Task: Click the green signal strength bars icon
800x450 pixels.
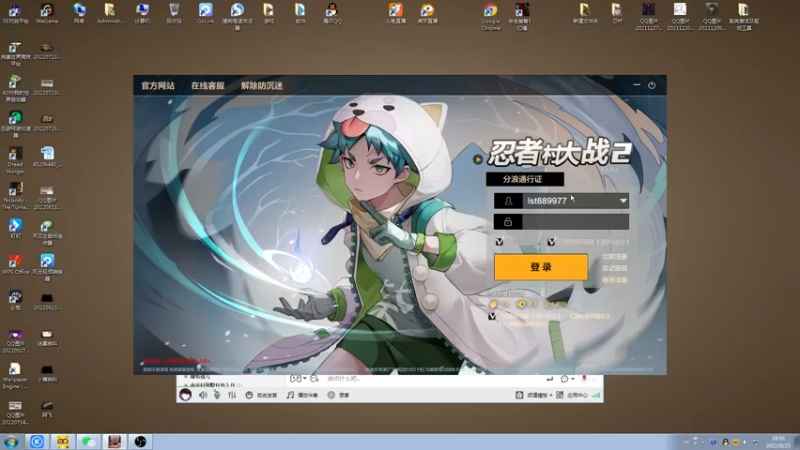Action: coord(596,395)
